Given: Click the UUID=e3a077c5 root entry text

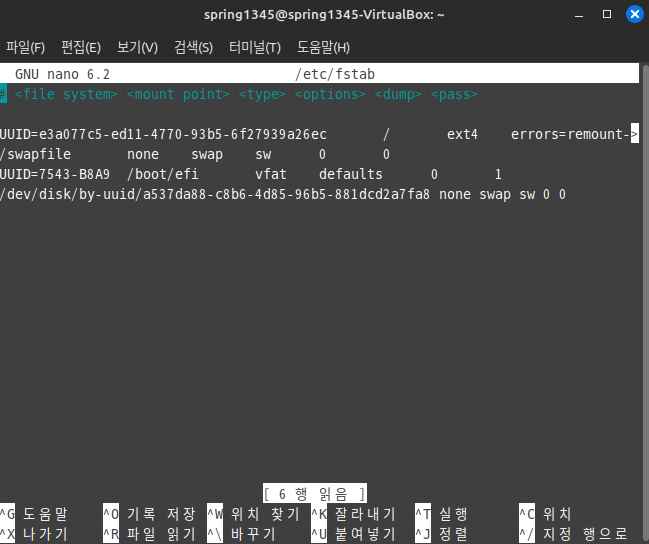Looking at the screenshot, I should 163,134.
